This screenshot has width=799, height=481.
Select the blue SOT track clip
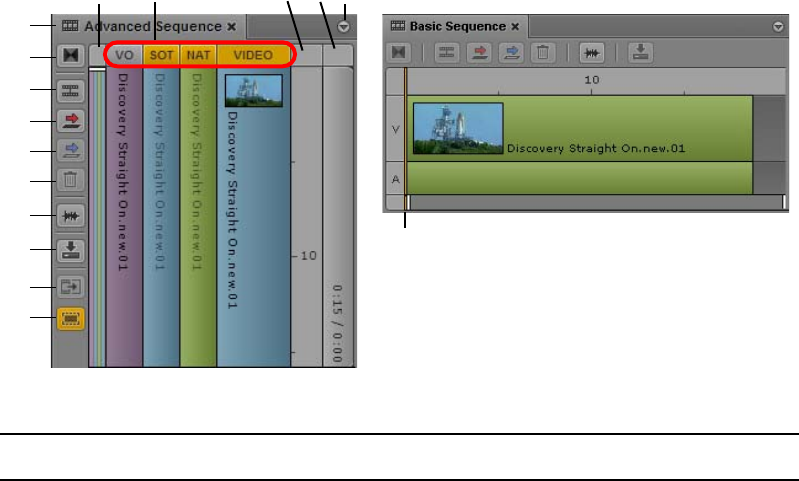pos(162,217)
